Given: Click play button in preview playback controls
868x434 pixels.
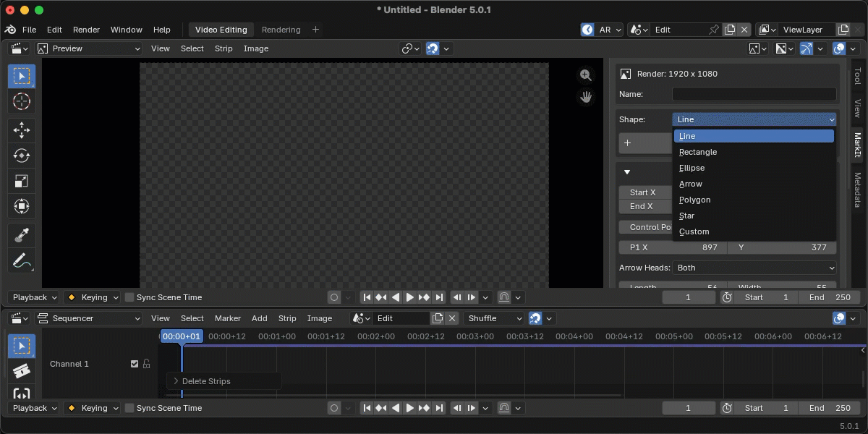Looking at the screenshot, I should tap(410, 297).
